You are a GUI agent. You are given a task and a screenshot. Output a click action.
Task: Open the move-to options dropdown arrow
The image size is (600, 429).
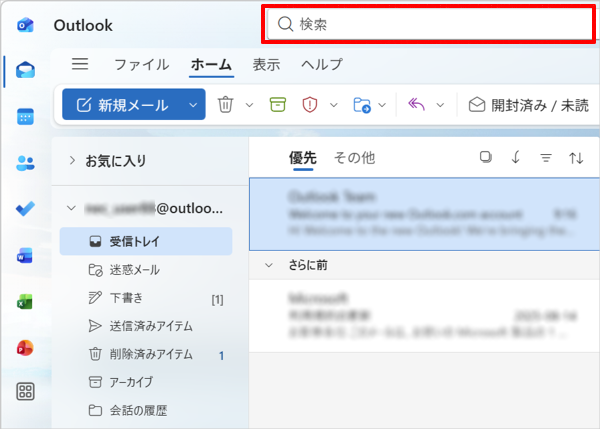pos(382,105)
